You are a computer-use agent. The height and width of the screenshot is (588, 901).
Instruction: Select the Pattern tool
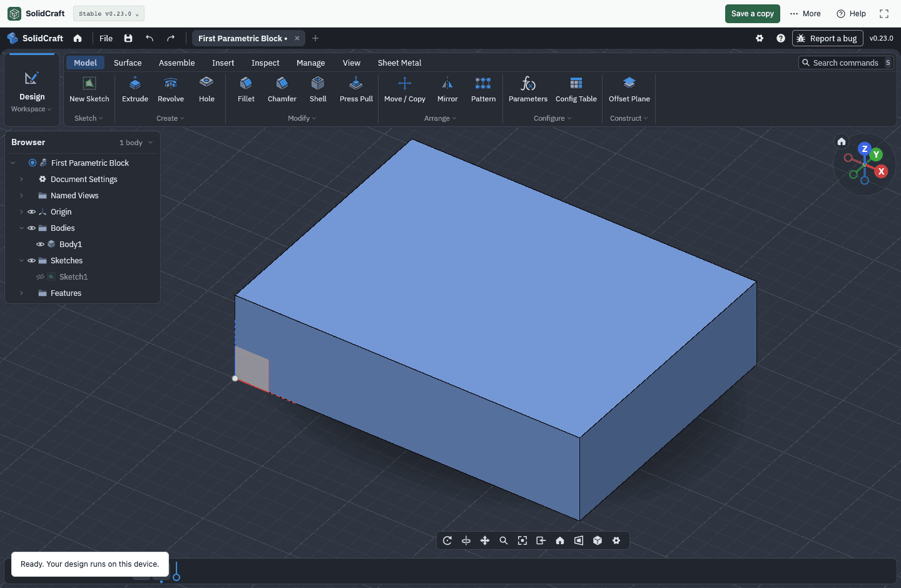pos(483,89)
